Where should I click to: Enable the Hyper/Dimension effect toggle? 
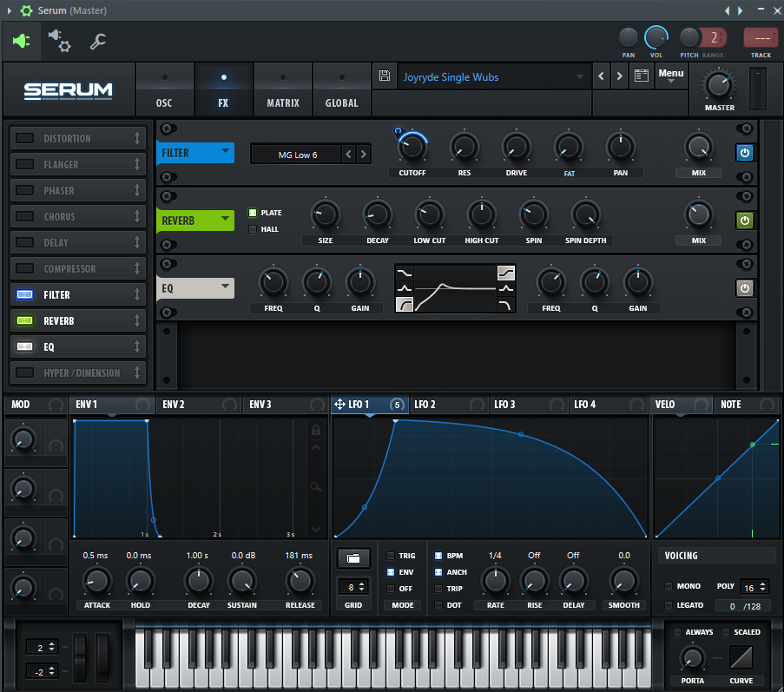coord(25,372)
